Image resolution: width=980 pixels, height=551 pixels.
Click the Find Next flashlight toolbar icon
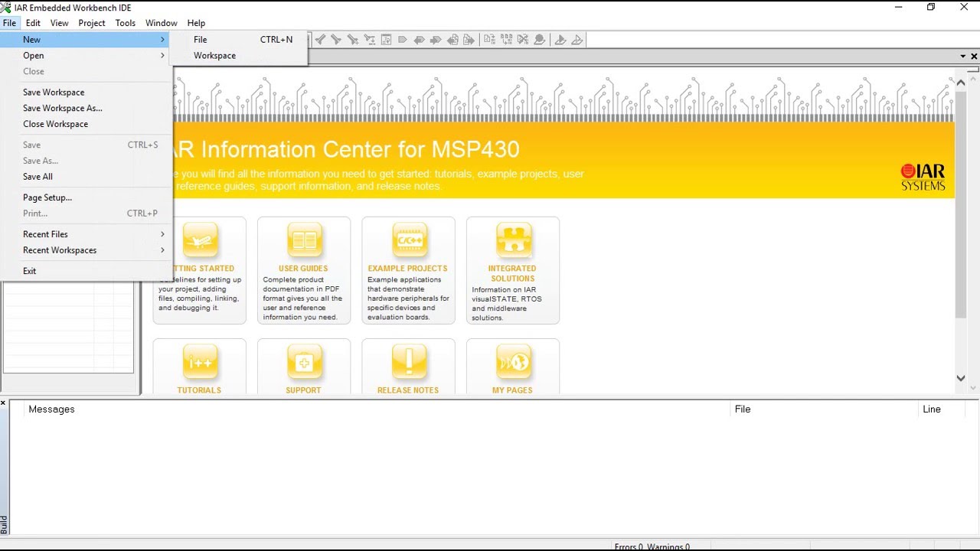click(x=336, y=40)
